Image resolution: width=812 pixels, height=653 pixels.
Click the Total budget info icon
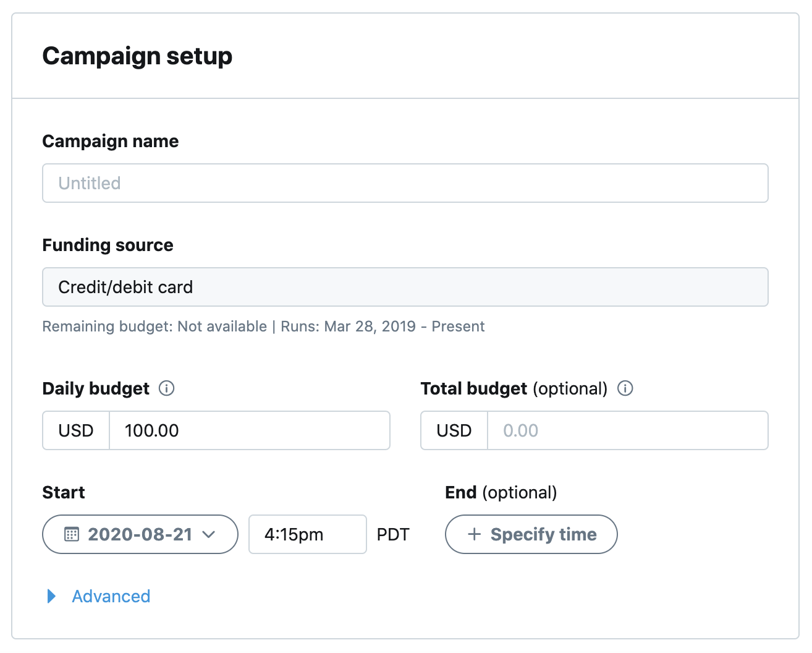pos(625,388)
